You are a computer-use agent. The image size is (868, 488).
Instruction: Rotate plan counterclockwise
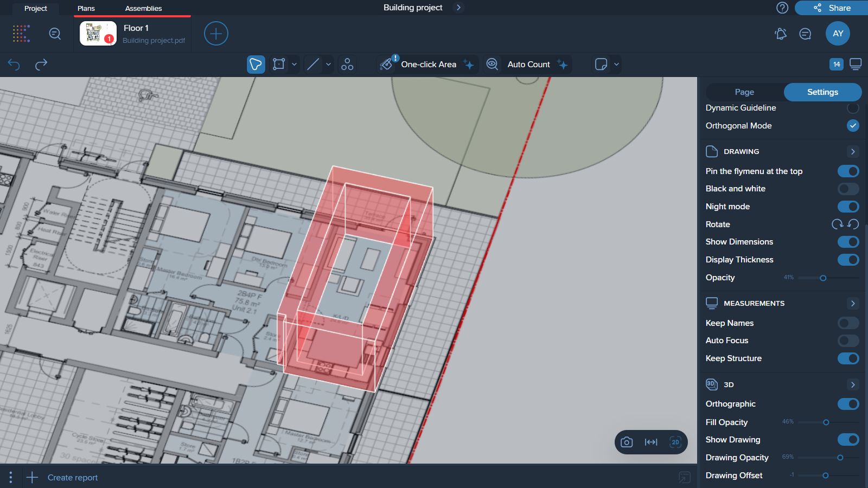[853, 224]
